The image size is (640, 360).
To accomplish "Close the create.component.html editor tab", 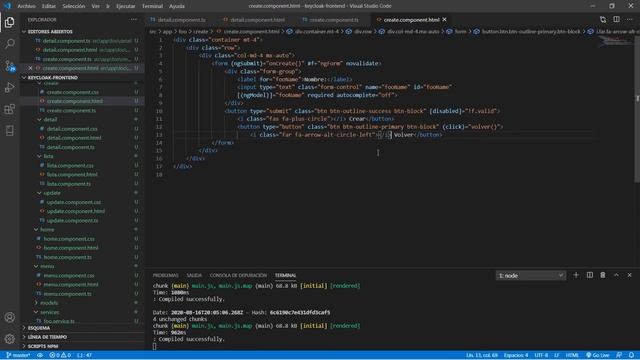I will tap(444, 20).
